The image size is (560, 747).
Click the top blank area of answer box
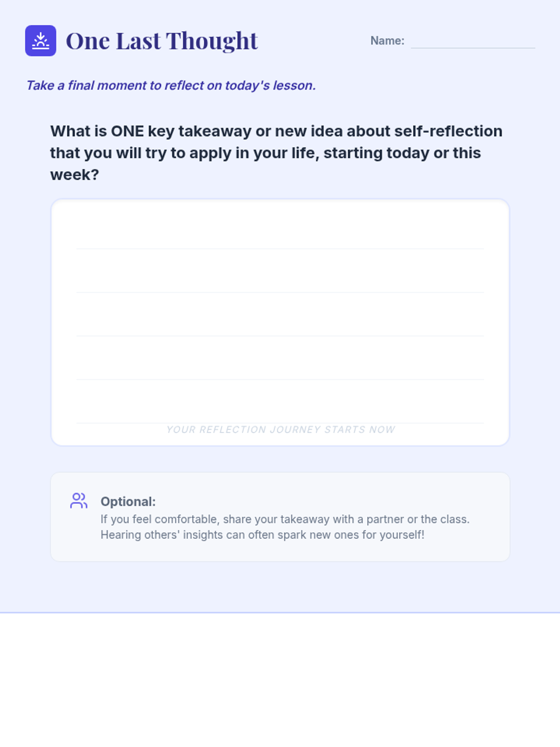[x=280, y=224]
